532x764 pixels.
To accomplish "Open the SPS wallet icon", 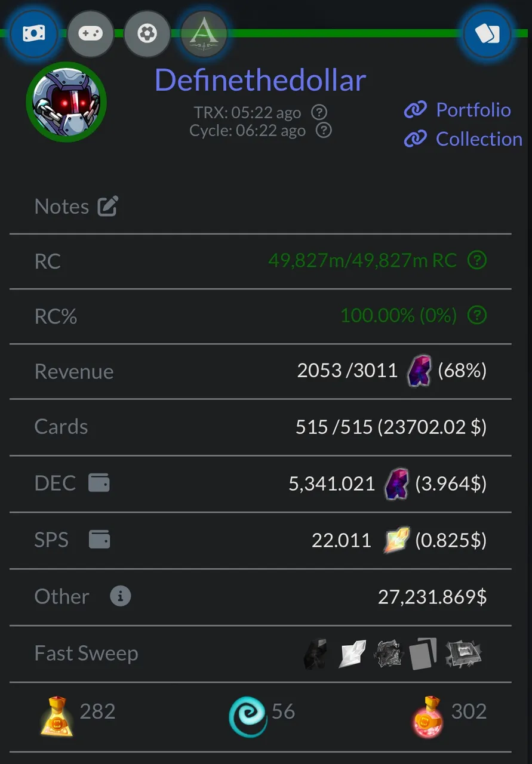I will [x=99, y=540].
